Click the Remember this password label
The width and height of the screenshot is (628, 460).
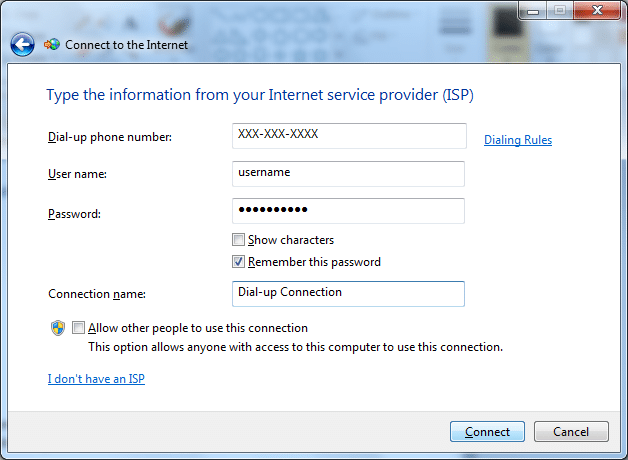pyautogui.click(x=314, y=262)
